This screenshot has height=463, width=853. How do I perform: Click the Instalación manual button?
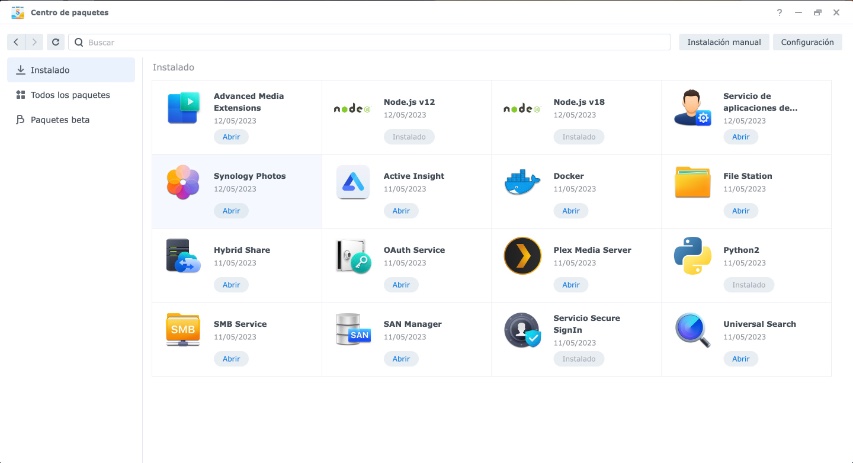[724, 42]
